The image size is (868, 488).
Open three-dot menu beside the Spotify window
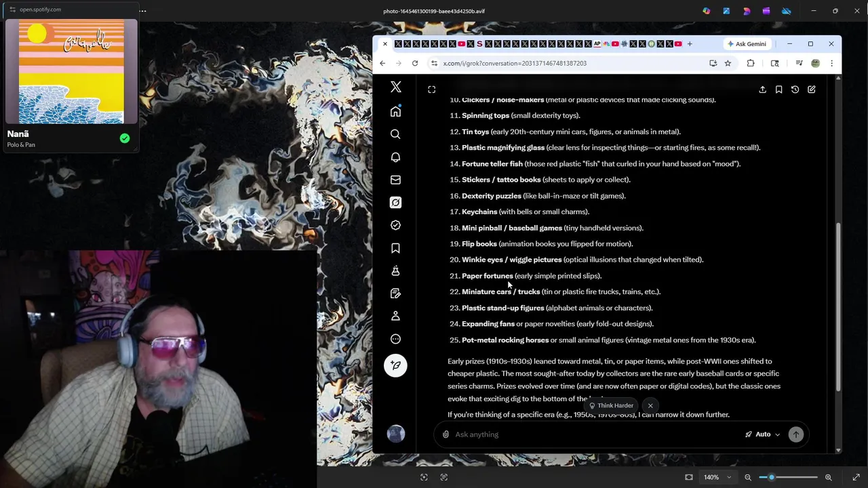click(x=142, y=11)
